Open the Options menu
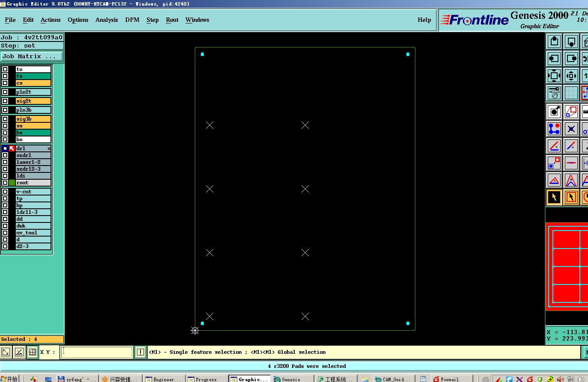 click(78, 20)
